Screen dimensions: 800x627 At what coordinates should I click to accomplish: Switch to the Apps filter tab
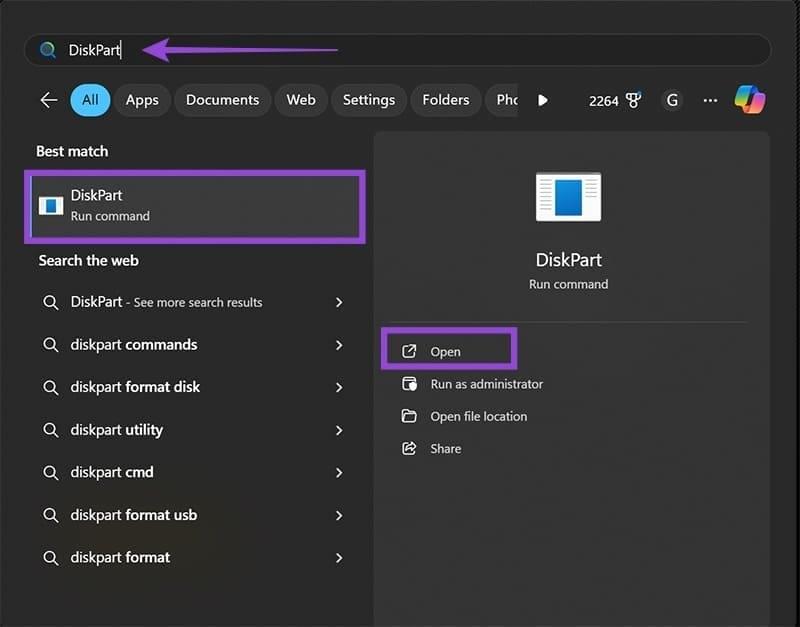[142, 100]
